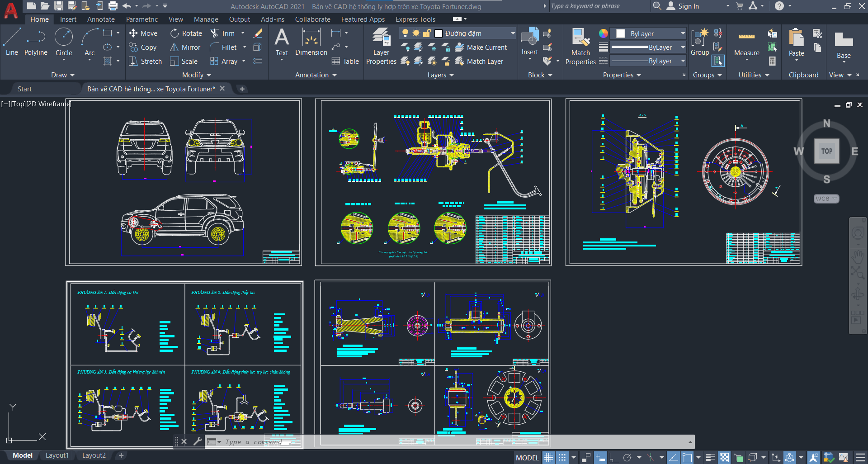Click the object color wheel swatch
The width and height of the screenshot is (868, 464).
pyautogui.click(x=604, y=33)
